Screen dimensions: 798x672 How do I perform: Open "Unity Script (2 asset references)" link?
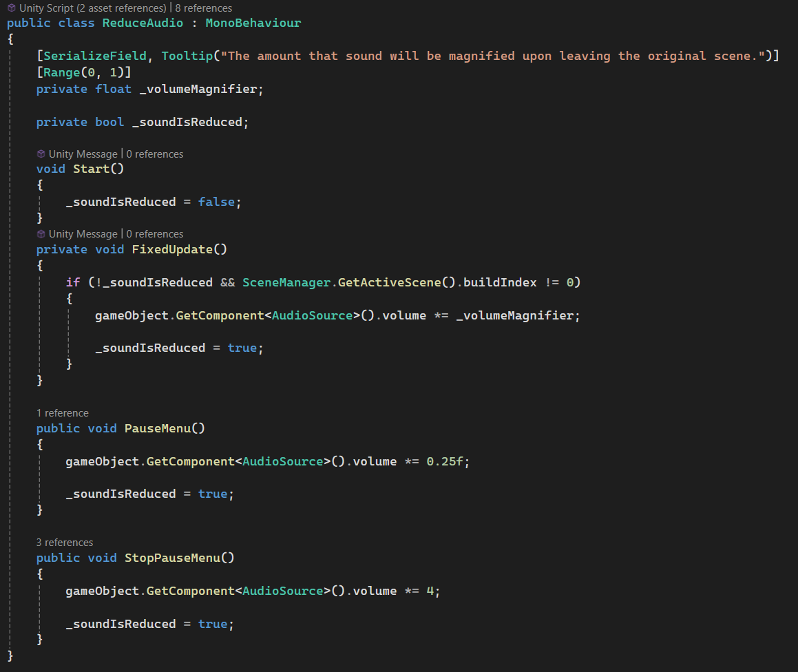(92, 8)
